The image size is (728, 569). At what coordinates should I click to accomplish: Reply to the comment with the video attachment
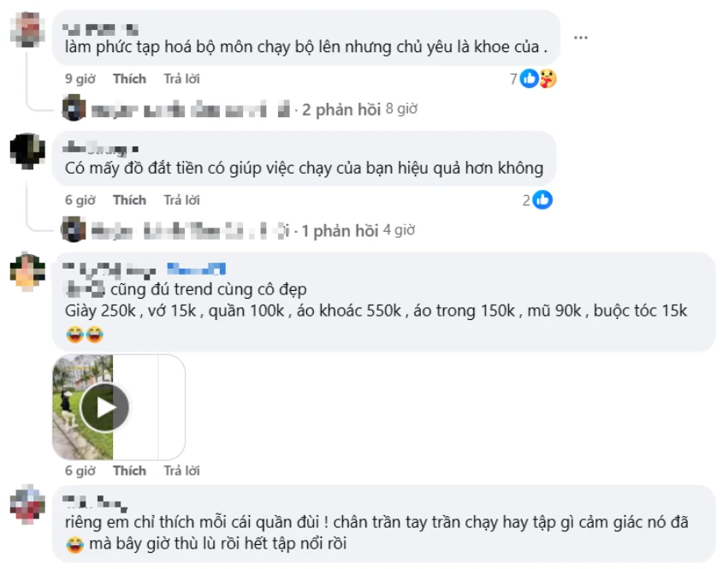coord(181,471)
